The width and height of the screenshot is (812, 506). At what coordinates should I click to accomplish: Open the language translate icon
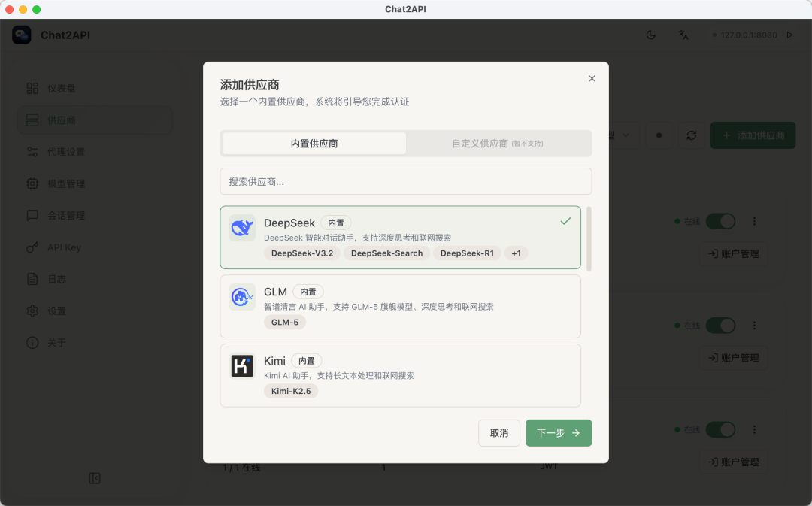(x=683, y=35)
